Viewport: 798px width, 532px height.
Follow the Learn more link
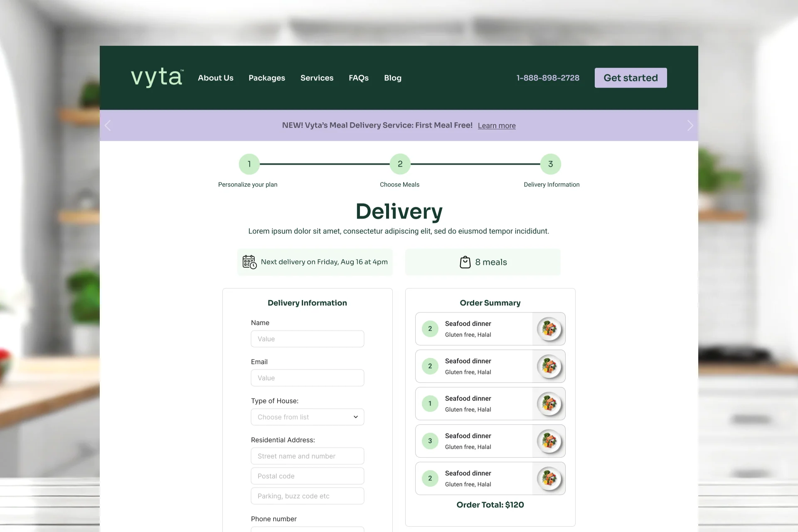pos(497,126)
